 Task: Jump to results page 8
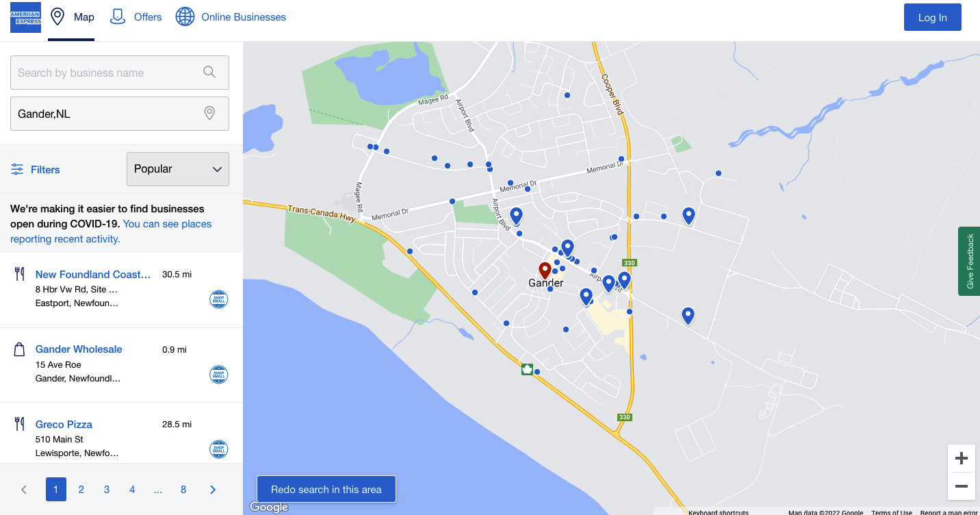[x=183, y=490]
